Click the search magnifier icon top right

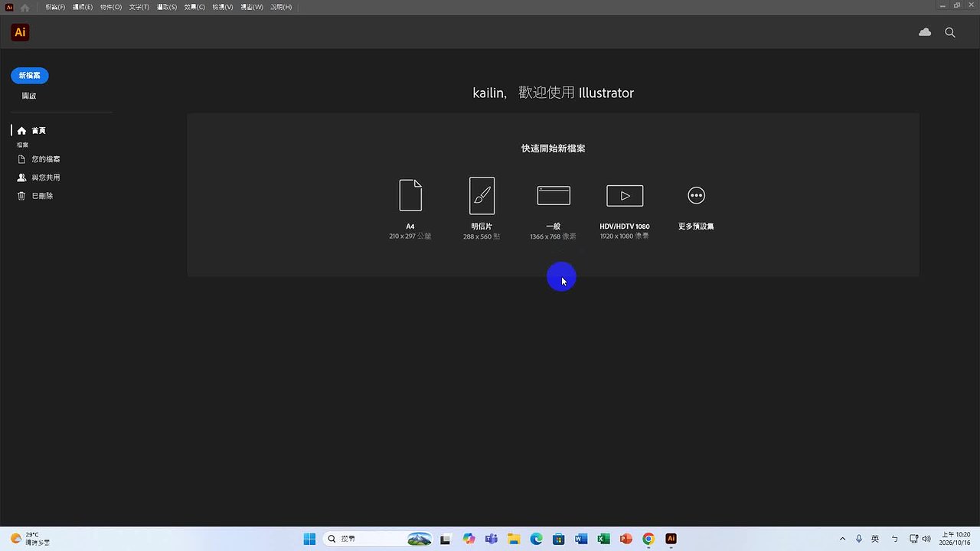pyautogui.click(x=950, y=32)
